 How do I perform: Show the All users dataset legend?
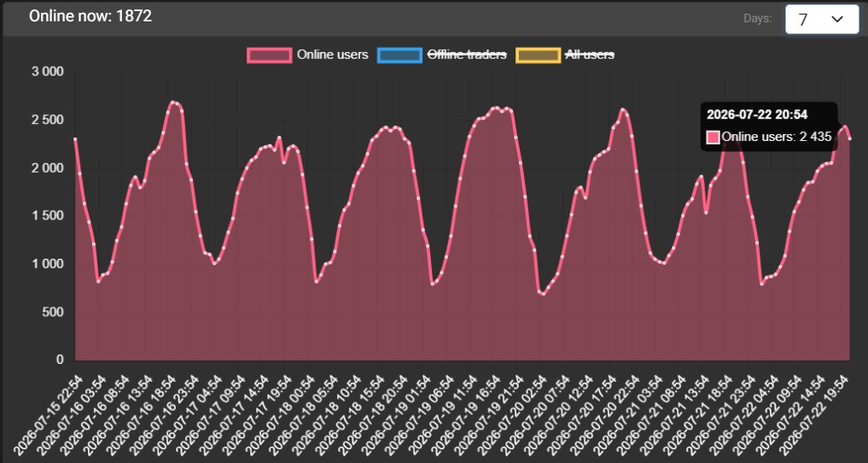[x=589, y=55]
